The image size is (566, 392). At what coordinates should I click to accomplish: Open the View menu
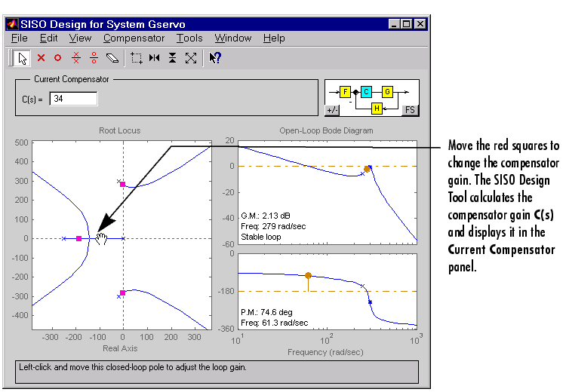pyautogui.click(x=80, y=38)
